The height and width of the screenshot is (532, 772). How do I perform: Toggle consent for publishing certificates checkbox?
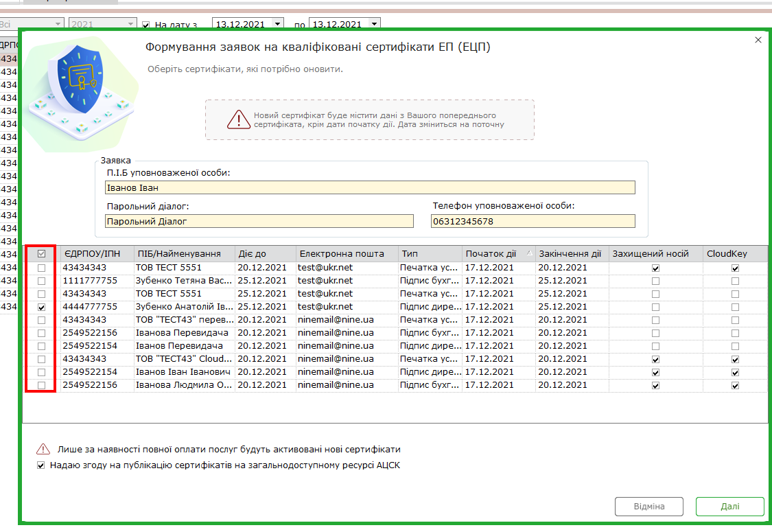pos(41,465)
